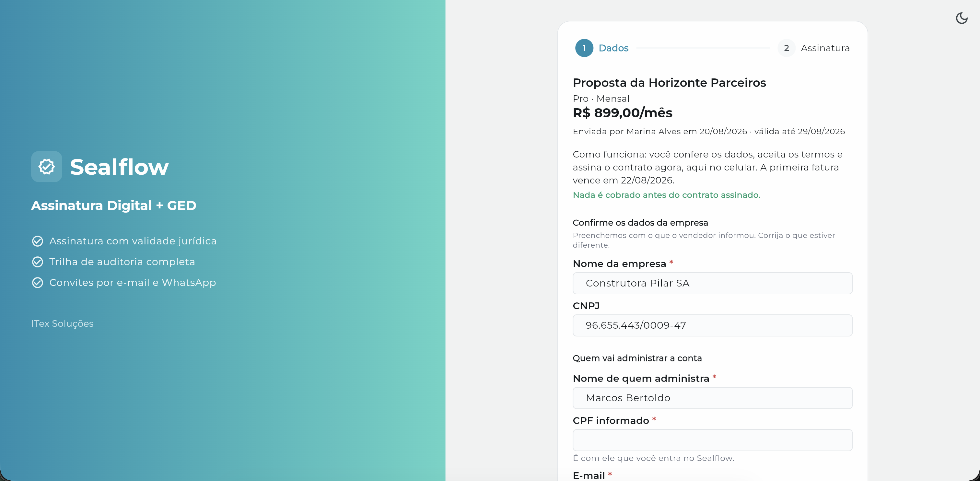Toggle dark mode with the moon icon

pos(961,18)
